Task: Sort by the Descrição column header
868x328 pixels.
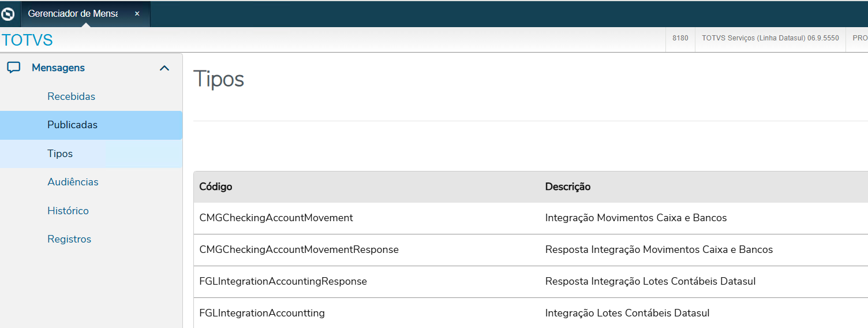Action: (567, 187)
